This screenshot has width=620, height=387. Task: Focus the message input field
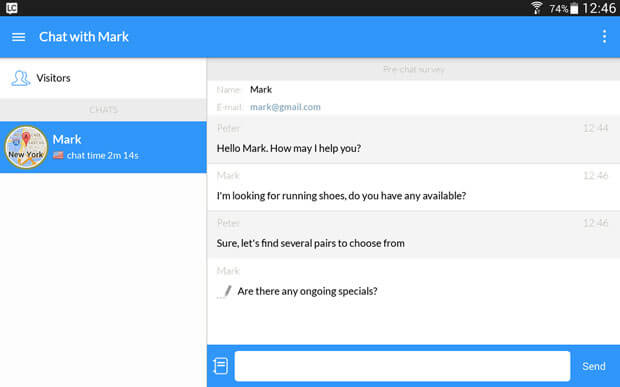[402, 366]
